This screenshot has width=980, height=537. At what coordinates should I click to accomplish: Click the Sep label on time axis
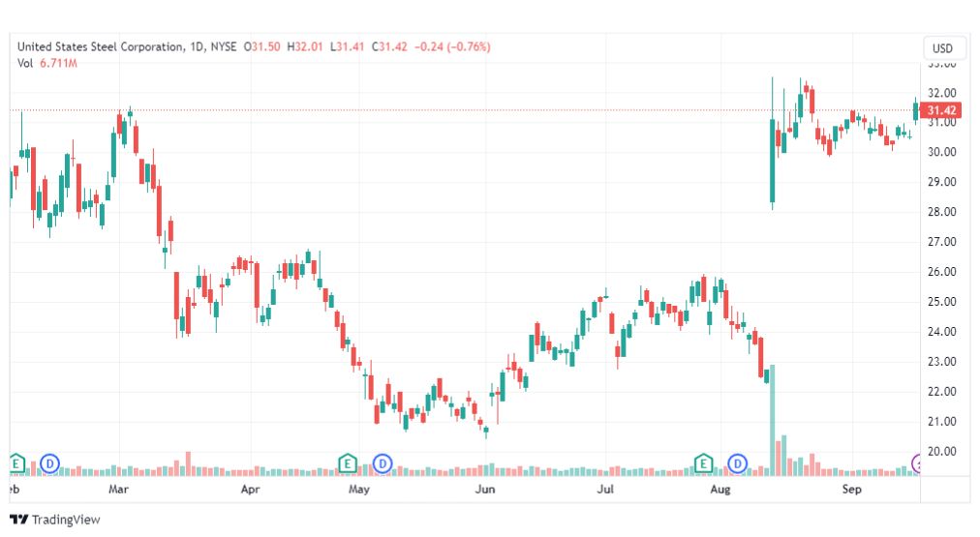click(852, 489)
